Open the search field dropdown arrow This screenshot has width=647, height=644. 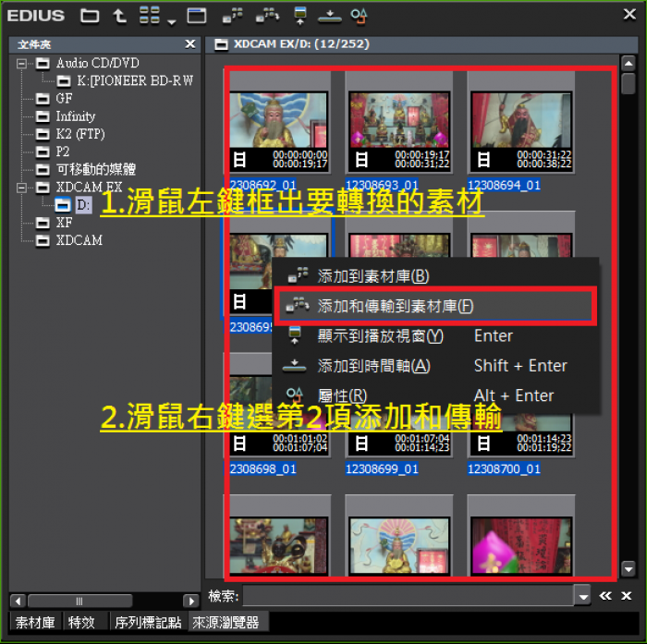(582, 597)
